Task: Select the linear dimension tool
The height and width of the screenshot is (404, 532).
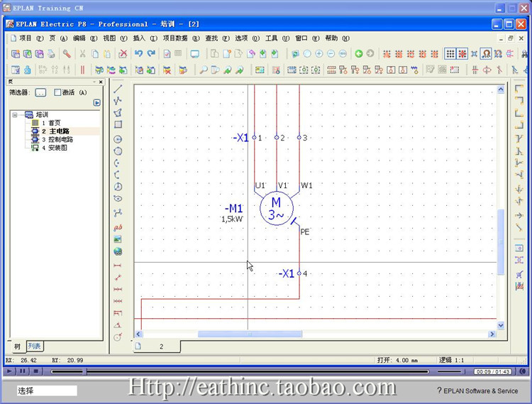Action: pos(118,265)
